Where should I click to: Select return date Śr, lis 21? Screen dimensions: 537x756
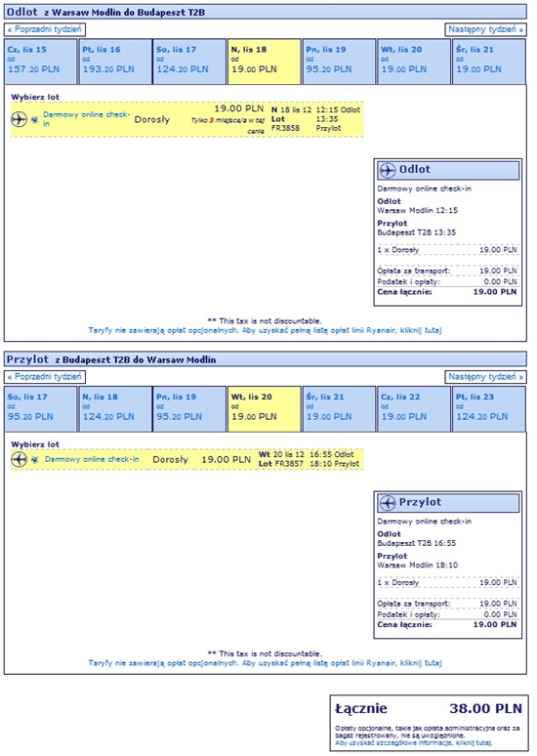point(339,409)
